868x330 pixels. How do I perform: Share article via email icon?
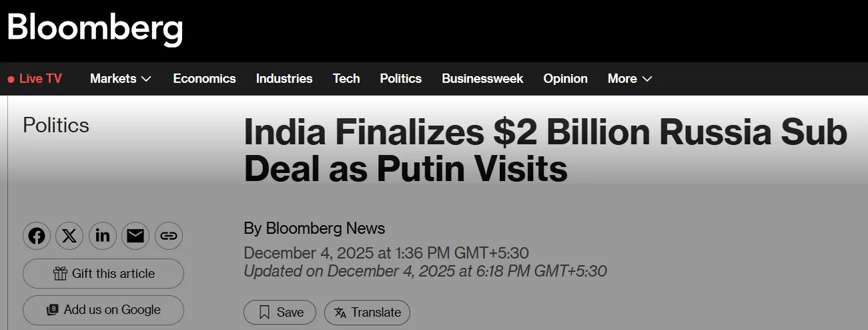(x=135, y=236)
